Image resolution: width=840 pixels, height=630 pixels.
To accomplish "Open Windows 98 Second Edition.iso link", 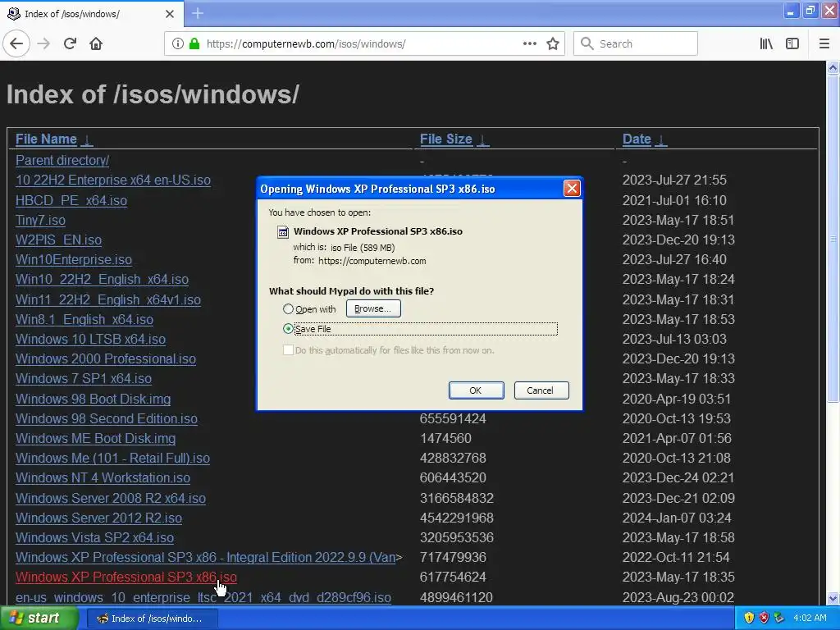I will (107, 419).
